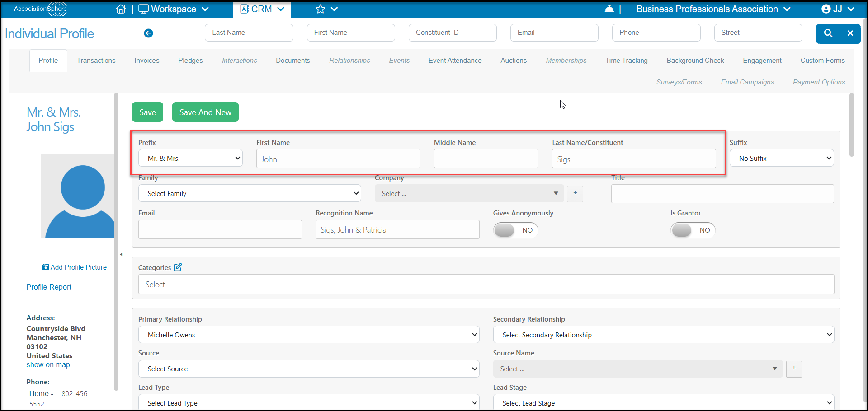Screen dimensions: 868x411
Task: Click the Constituent ID search field
Action: pyautogui.click(x=453, y=33)
